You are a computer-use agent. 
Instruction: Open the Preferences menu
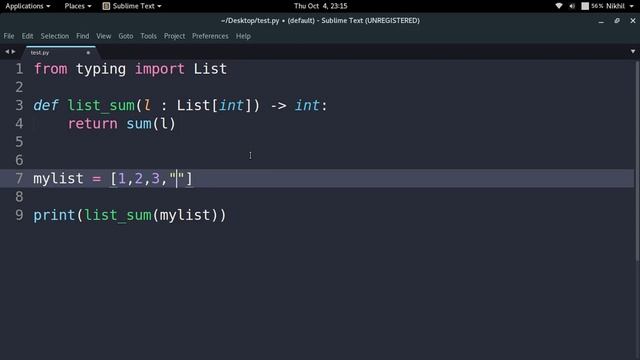(210, 36)
